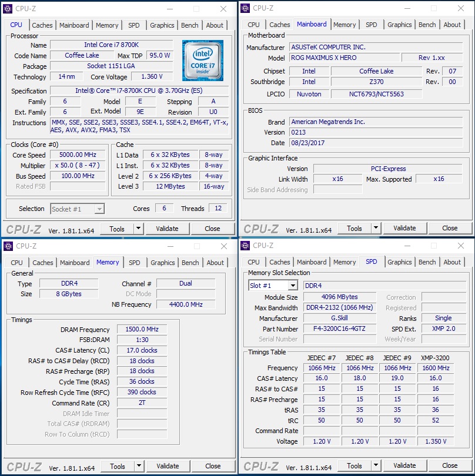Click the CAS# Latency value 17.0 clocks
Image resolution: width=475 pixels, height=476 pixels.
tap(142, 350)
